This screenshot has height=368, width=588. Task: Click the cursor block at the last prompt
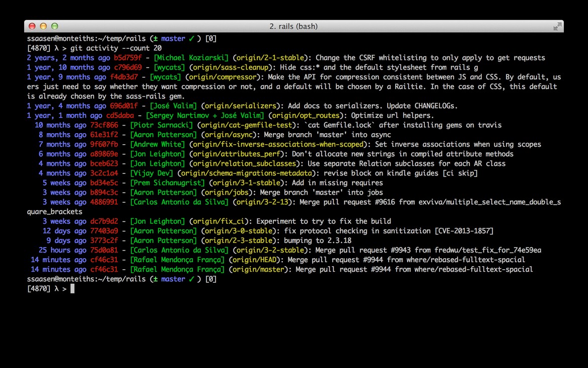pos(72,289)
